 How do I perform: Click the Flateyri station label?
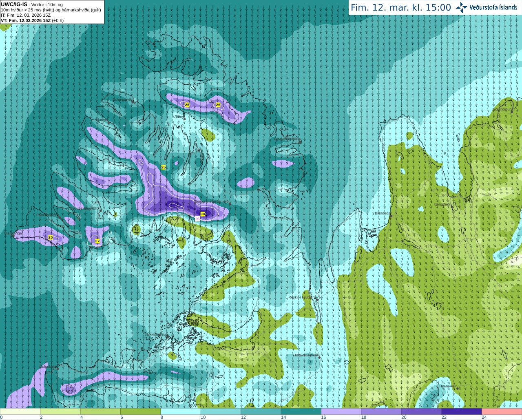click(x=102, y=120)
